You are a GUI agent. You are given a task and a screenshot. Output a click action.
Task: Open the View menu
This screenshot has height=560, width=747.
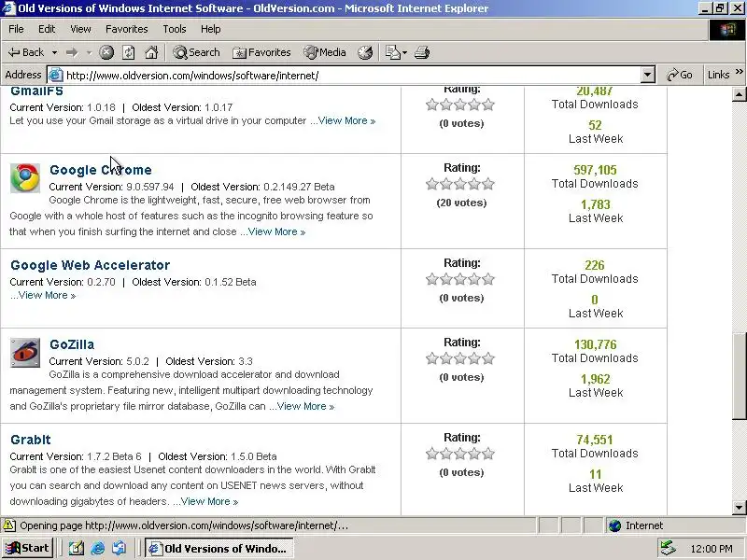coord(80,29)
